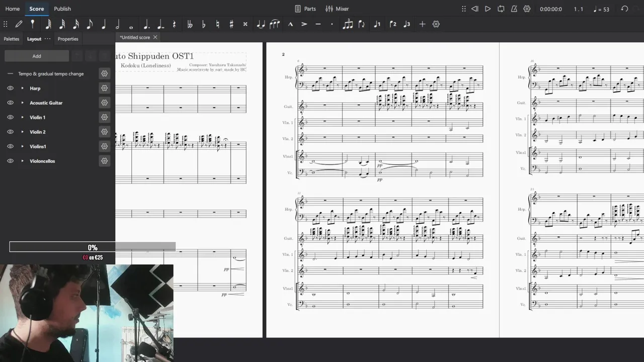Expand the Violin 1 staff tree
This screenshot has width=644, height=362.
point(22,117)
